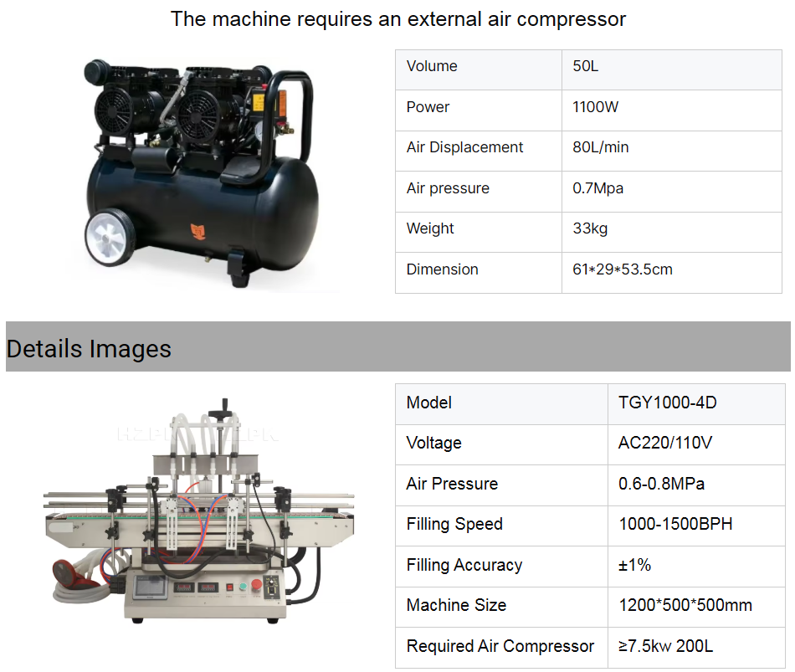Select the 0.7Mpa air pressure value

click(x=598, y=188)
